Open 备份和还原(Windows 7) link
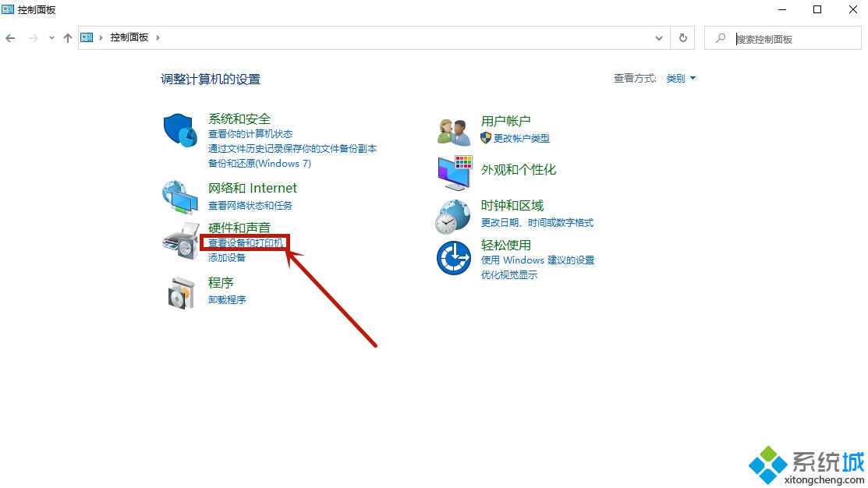868x488 pixels. [x=259, y=163]
